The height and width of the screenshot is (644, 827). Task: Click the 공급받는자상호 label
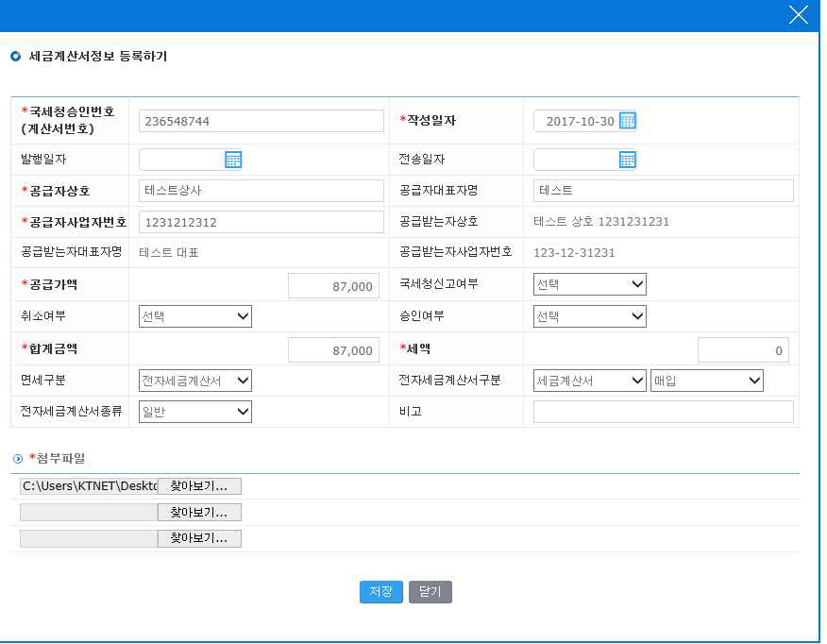438,221
